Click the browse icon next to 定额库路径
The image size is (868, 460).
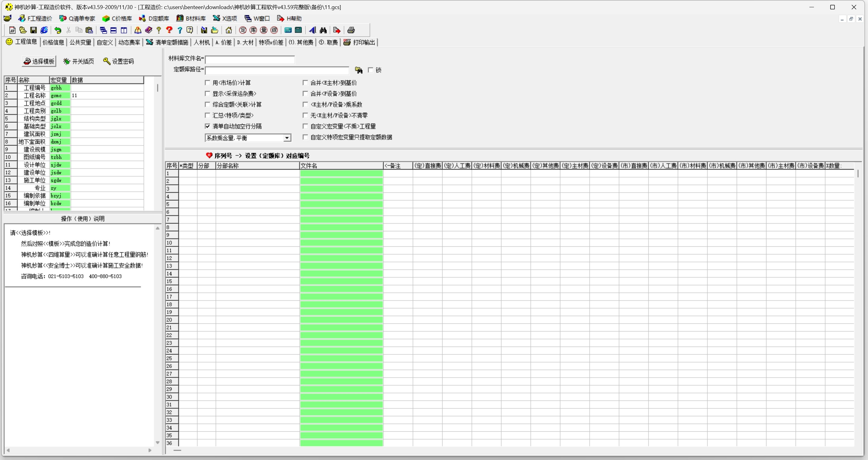(x=358, y=70)
